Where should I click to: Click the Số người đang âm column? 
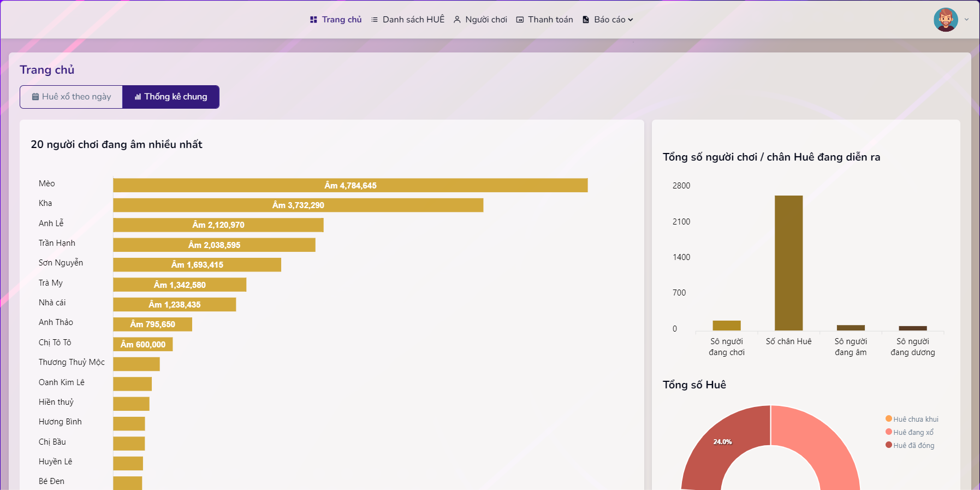[851, 328]
